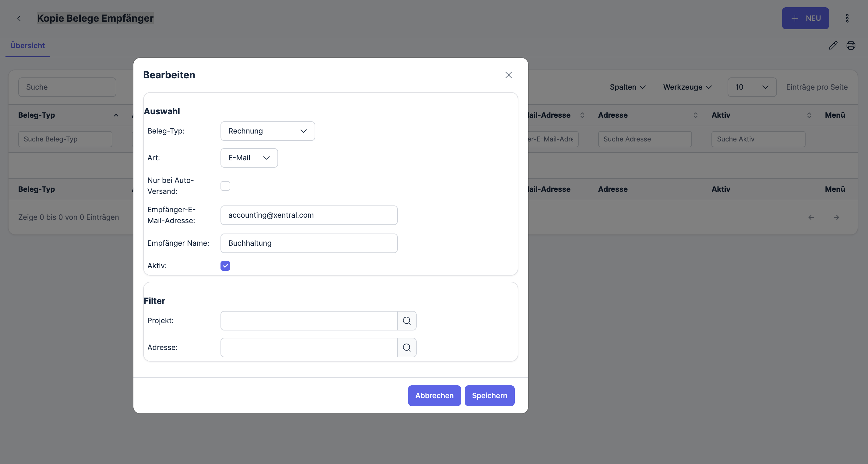Click the Empfänger Name input field
This screenshot has width=868, height=464.
309,243
